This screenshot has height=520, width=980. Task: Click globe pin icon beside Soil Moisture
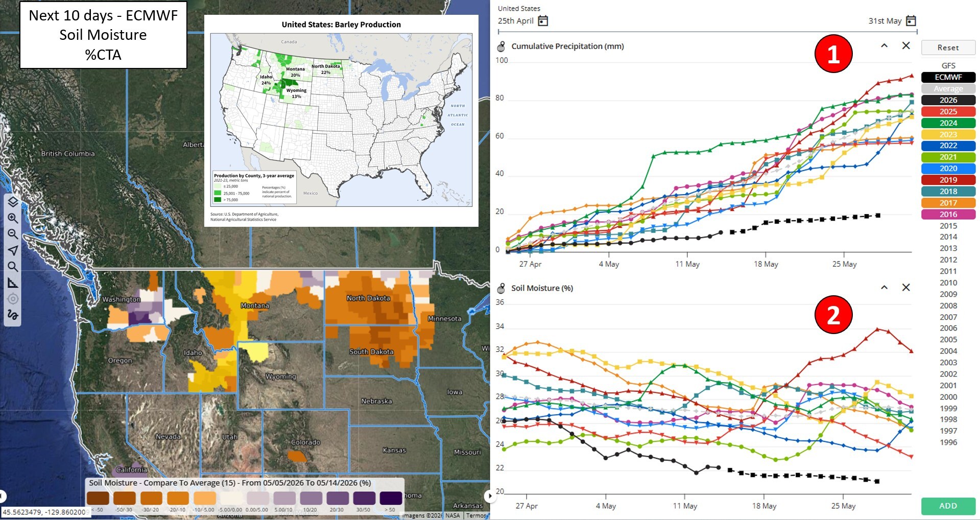tap(501, 289)
